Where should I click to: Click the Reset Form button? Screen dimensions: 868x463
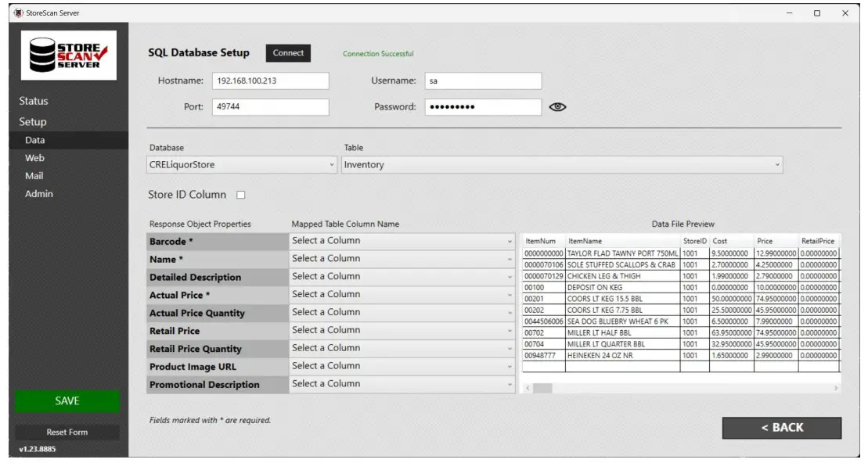67,432
